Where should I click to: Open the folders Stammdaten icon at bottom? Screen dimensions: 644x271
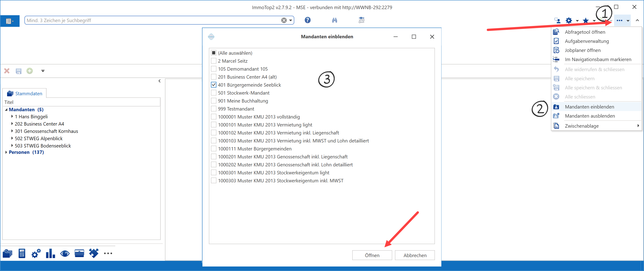(8, 253)
